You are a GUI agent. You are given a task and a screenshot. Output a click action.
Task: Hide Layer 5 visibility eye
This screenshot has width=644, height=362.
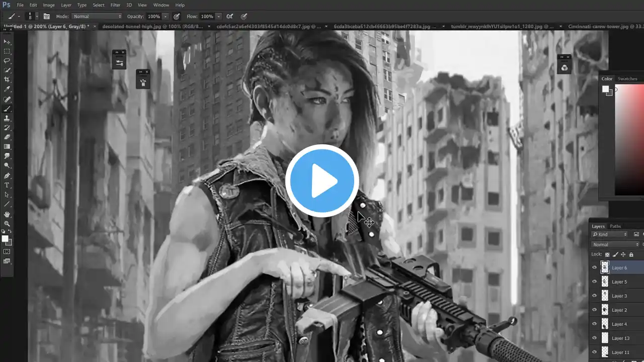click(x=594, y=282)
